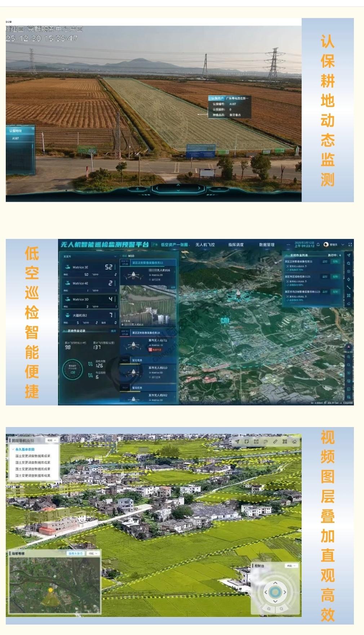Open the more tabs ellipsis menu
This screenshot has height=635, width=364.
pyautogui.click(x=288, y=244)
